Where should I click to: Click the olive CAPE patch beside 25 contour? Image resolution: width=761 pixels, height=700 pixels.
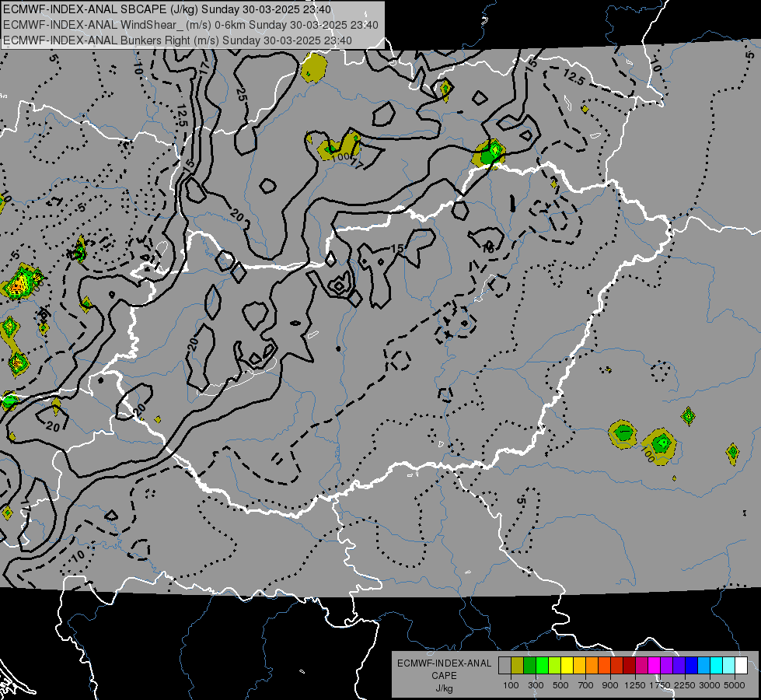tap(313, 68)
